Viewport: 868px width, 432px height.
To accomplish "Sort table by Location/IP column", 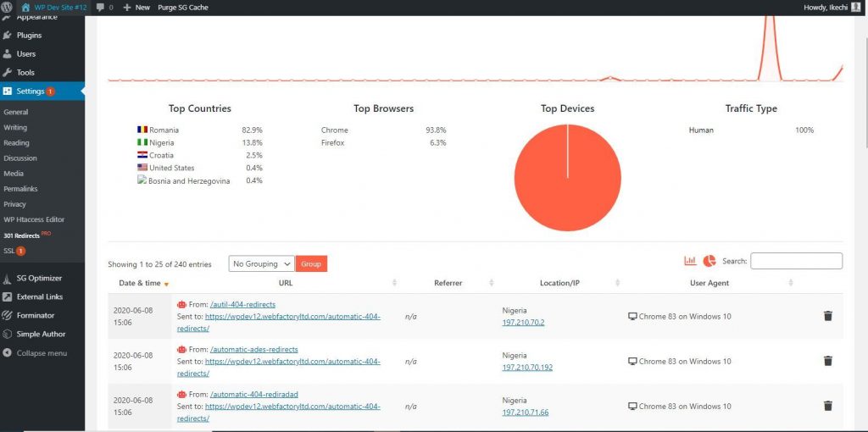I will 559,283.
